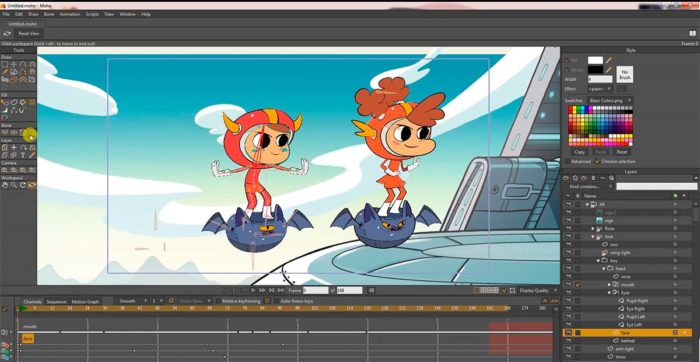Screen dimensions: 700x362
Task: Collapse the All layer group
Action: coord(588,204)
